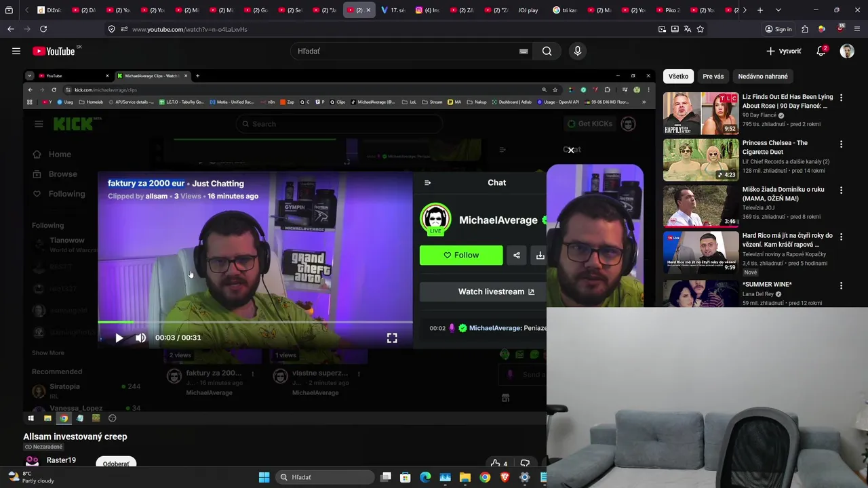868x488 pixels.
Task: Switch to the 17. sér tab
Action: (x=393, y=10)
